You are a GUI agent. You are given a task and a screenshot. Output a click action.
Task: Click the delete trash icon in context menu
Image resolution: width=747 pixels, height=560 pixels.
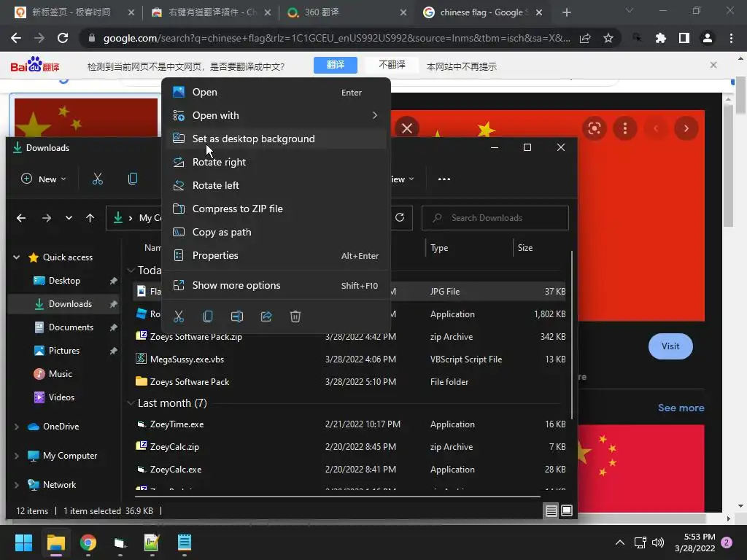[x=295, y=316]
